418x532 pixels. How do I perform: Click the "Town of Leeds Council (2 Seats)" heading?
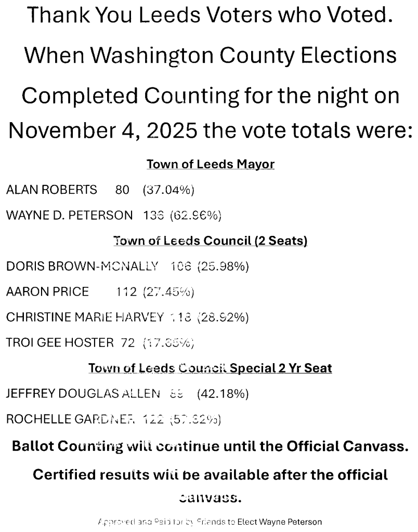pos(210,241)
